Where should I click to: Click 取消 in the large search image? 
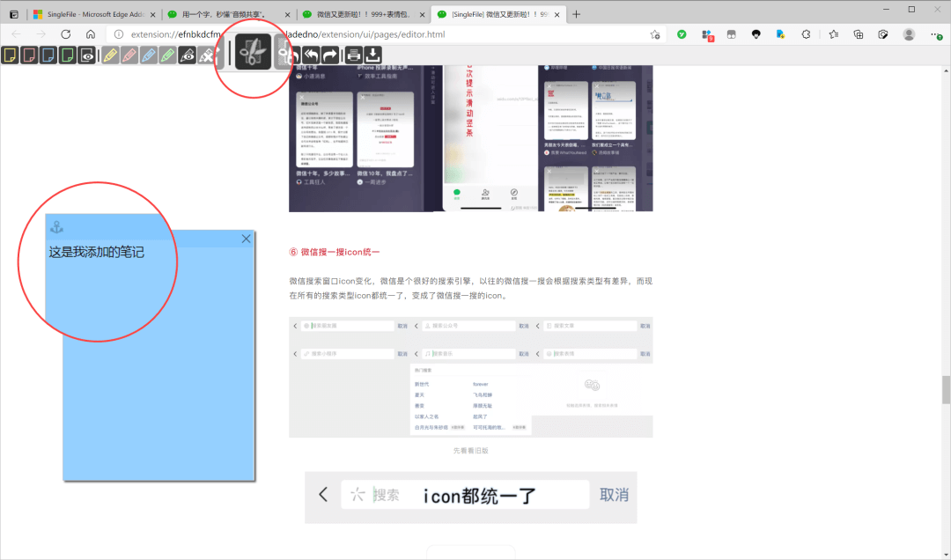[x=614, y=495]
